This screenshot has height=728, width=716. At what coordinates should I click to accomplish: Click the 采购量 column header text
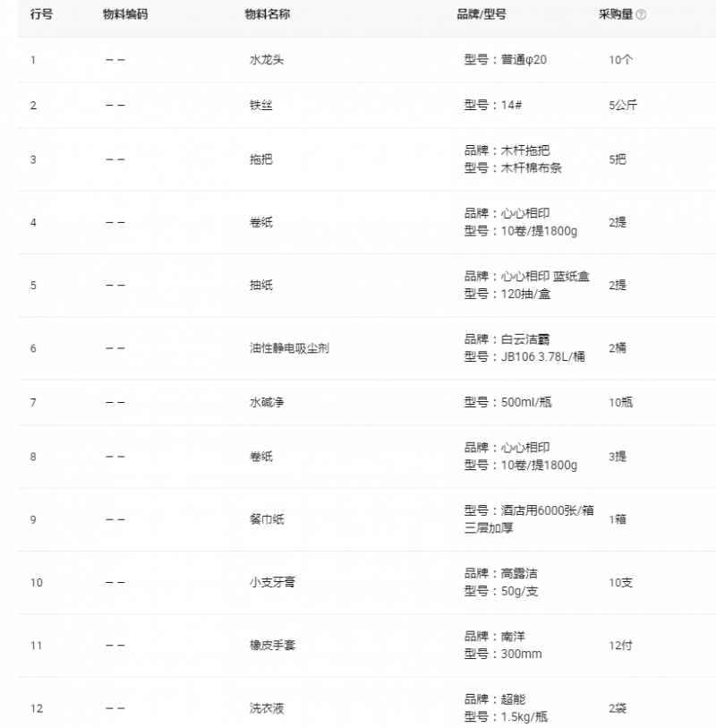[616, 14]
